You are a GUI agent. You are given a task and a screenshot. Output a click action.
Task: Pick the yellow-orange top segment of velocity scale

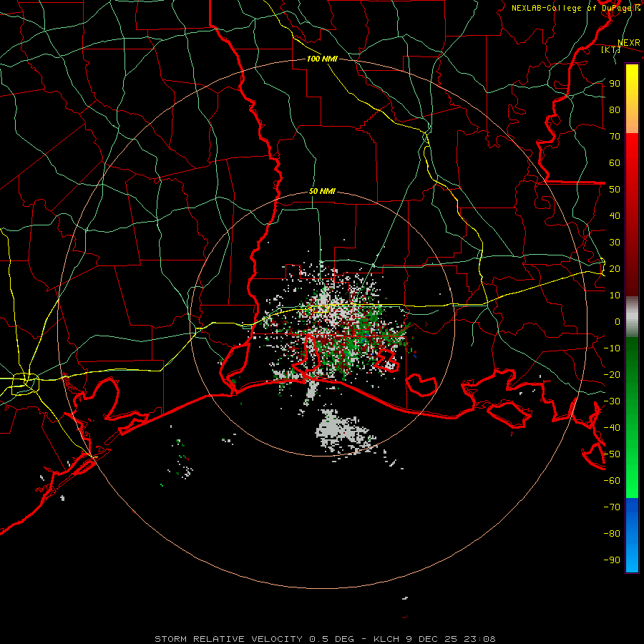(632, 99)
